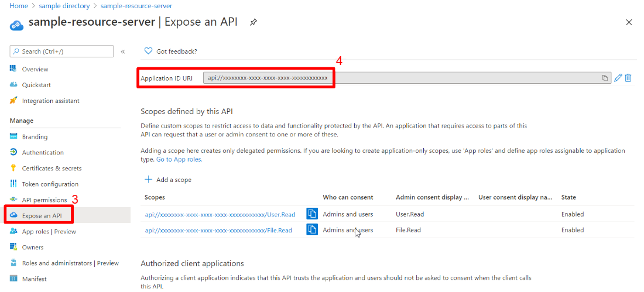The image size is (644, 292).
Task: Navigate to sample directory breadcrumb
Action: [64, 6]
